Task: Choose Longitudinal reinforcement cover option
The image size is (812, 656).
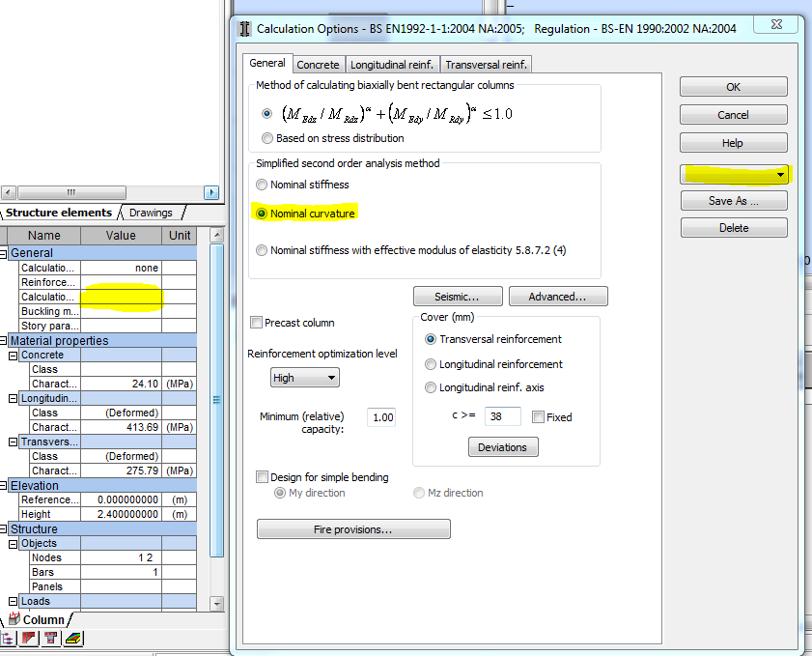Action: pyautogui.click(x=430, y=364)
